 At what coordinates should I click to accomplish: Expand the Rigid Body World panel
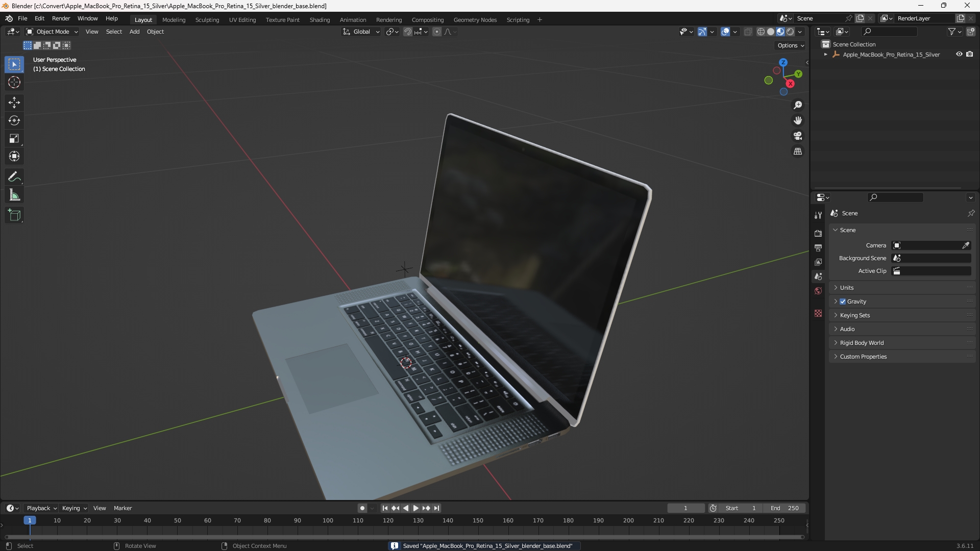tap(902, 343)
